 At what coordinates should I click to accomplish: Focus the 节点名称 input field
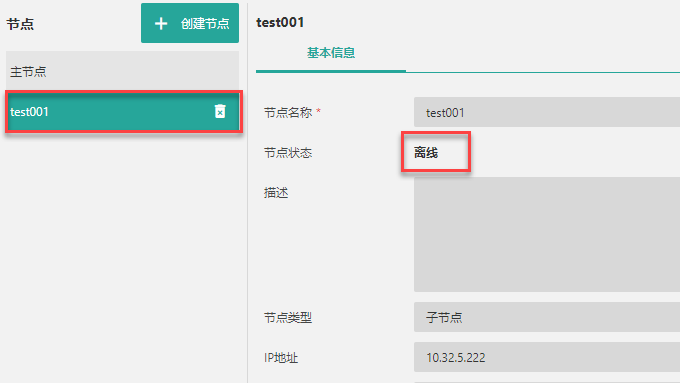point(547,112)
